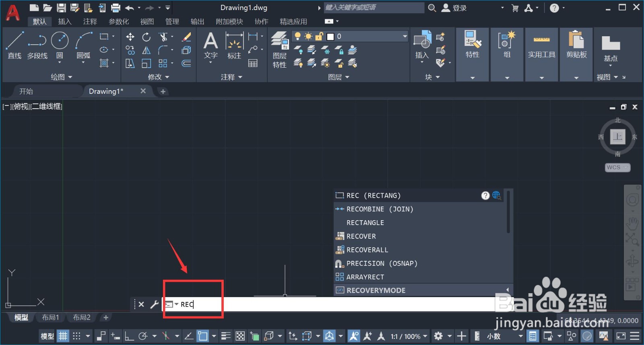Open the 参数化 ribbon tab
This screenshot has height=345, width=644.
click(119, 22)
